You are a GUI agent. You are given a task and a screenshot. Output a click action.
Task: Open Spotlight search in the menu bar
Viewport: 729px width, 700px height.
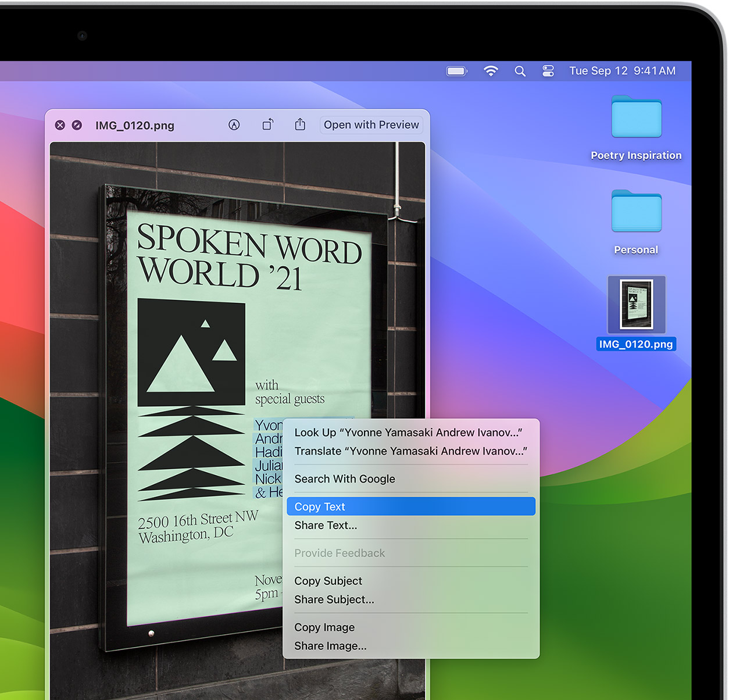(x=520, y=71)
